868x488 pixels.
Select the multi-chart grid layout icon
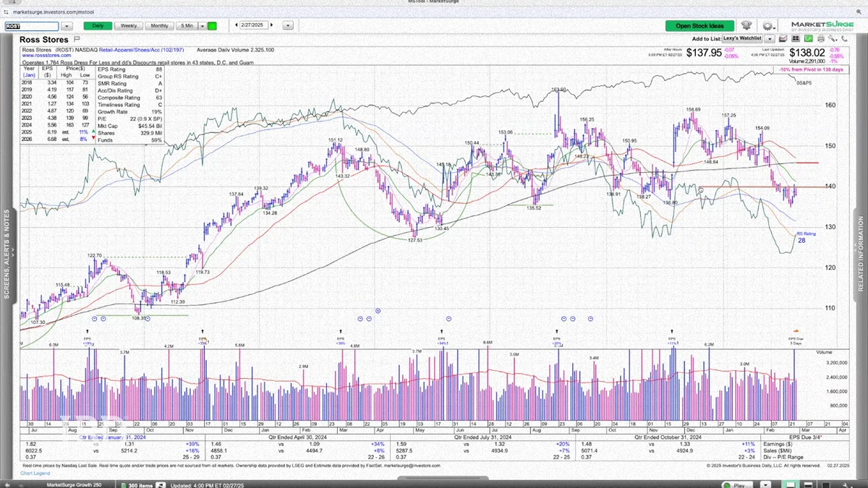(796, 38)
